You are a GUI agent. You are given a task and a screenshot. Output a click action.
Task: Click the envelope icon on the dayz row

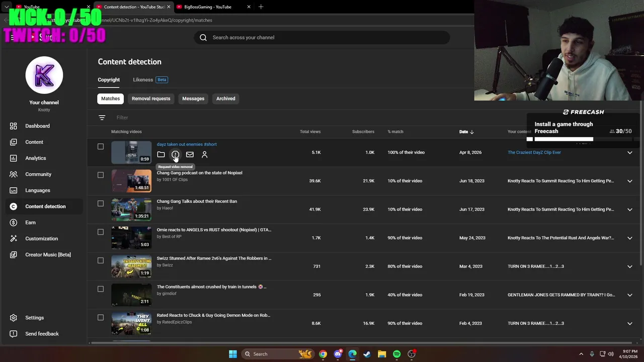(190, 154)
